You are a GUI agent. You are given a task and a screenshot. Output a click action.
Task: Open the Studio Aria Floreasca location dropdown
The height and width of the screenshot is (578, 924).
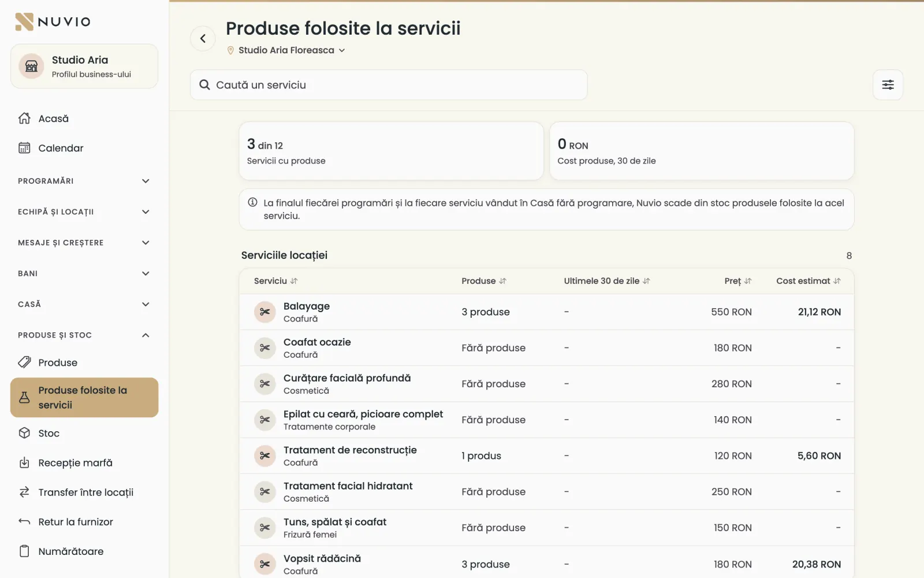[286, 50]
